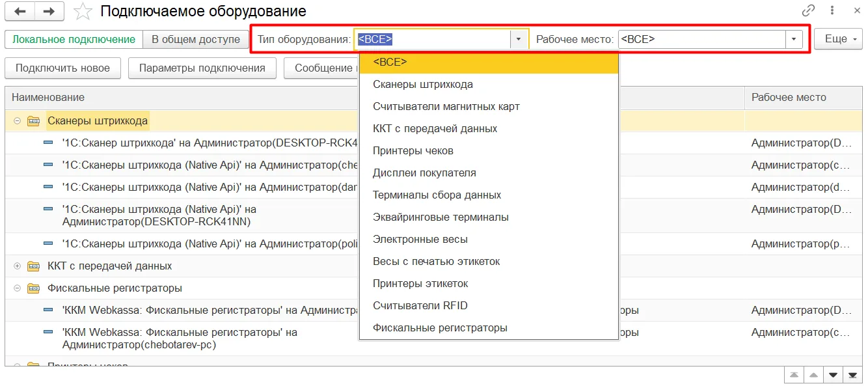Move up one step in the list
Image resolution: width=868 pixels, height=388 pixels.
pos(813,376)
